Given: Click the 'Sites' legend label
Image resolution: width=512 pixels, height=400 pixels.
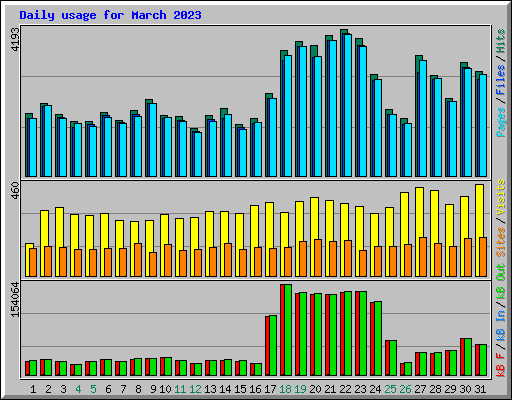Looking at the screenshot, I should click(501, 242).
